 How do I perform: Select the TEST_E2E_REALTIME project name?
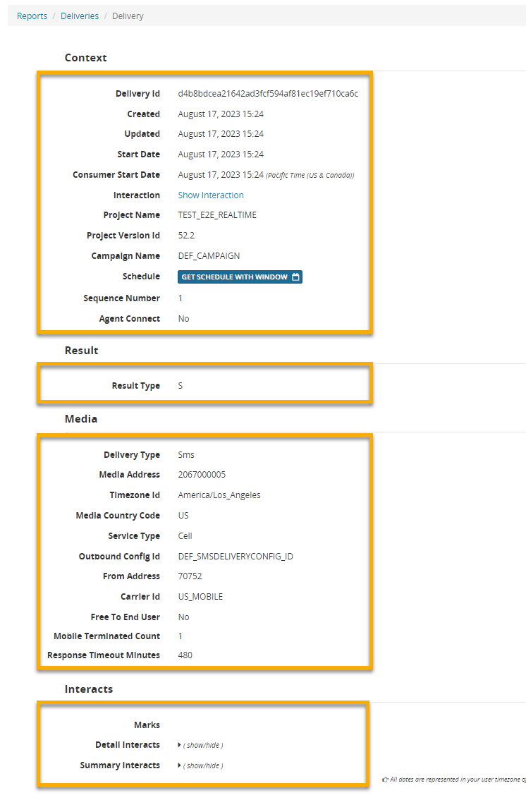click(x=217, y=215)
